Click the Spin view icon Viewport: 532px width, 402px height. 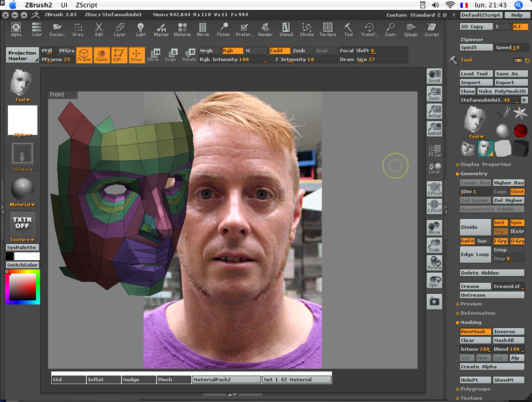434,281
